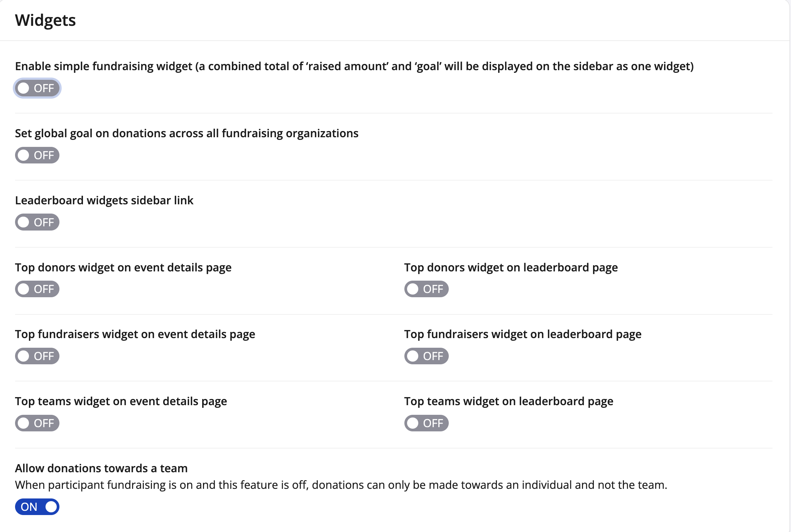
Task: Enable top teams widget on event details page
Action: click(x=37, y=423)
